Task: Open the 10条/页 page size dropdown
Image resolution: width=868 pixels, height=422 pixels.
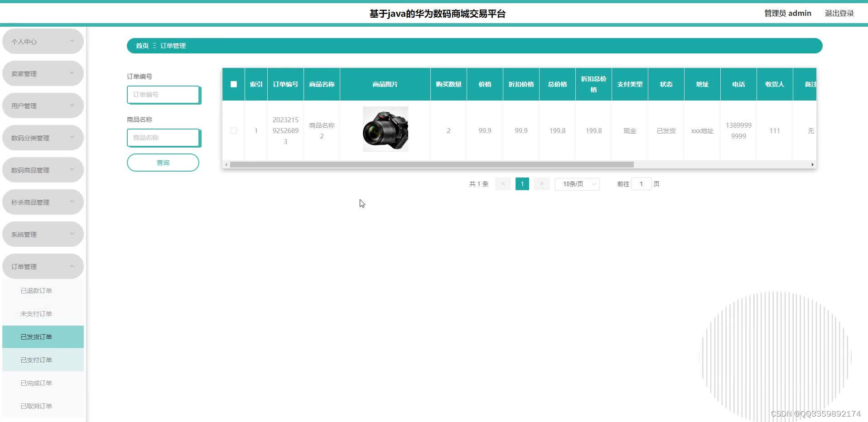Action: pos(577,184)
